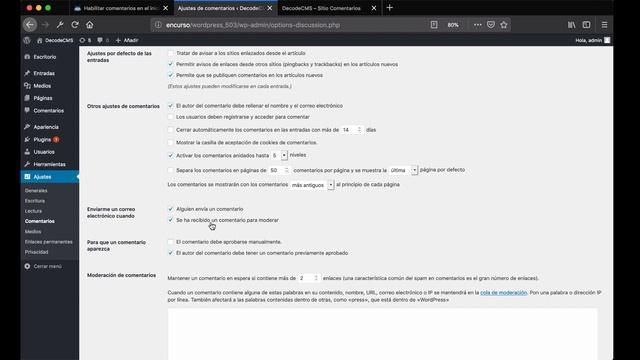Open a new browser tab
The image size is (640, 360).
coord(389,8)
